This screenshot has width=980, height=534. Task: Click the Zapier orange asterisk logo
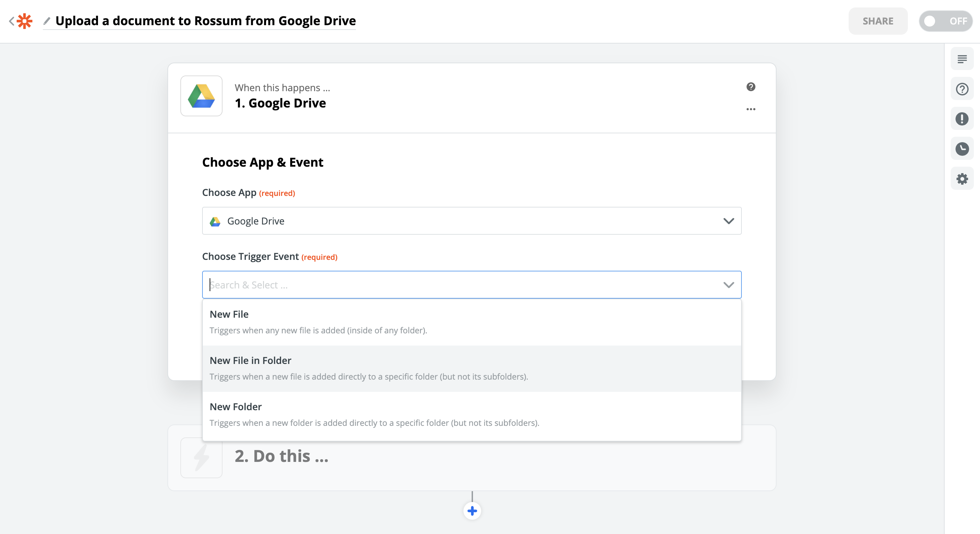tap(25, 21)
